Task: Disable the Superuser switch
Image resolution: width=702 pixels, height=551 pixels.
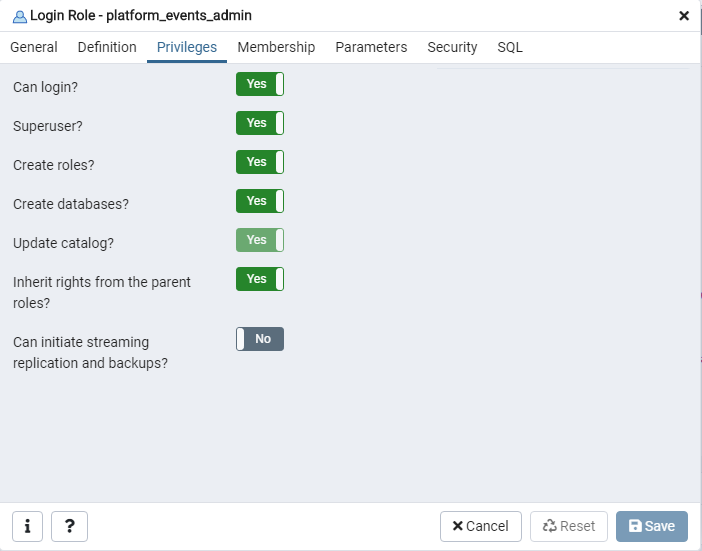Action: click(x=260, y=123)
